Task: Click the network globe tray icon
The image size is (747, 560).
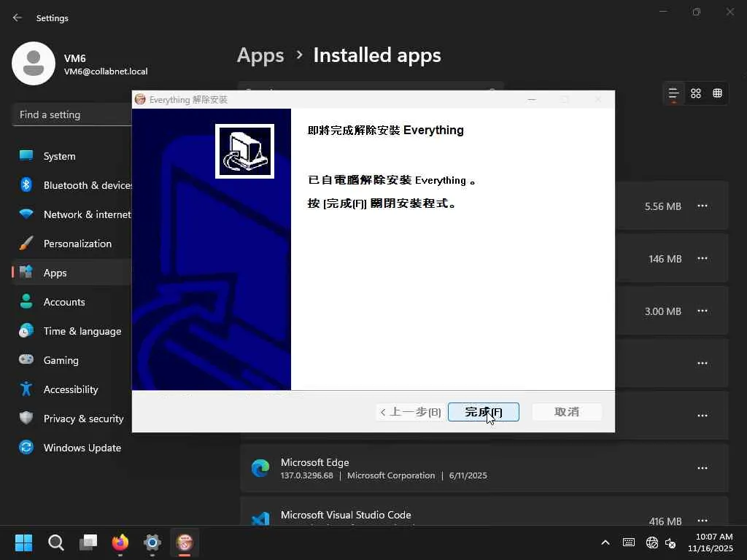Action: [x=651, y=542]
